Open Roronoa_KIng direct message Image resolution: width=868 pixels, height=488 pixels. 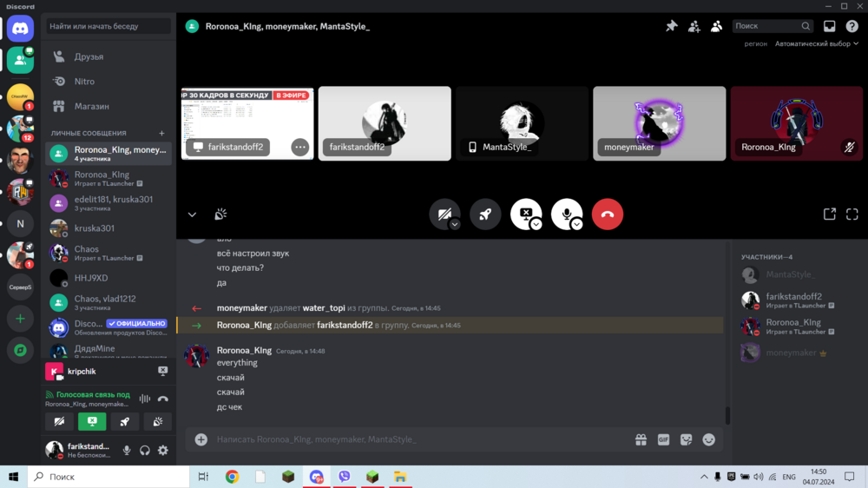point(108,178)
